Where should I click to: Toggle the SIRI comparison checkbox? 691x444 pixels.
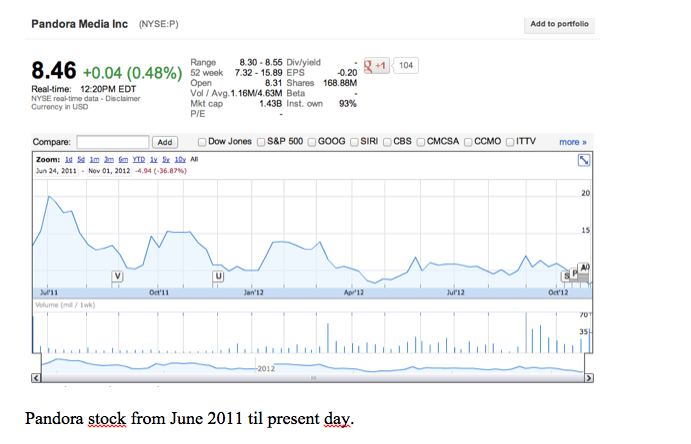pos(354,142)
